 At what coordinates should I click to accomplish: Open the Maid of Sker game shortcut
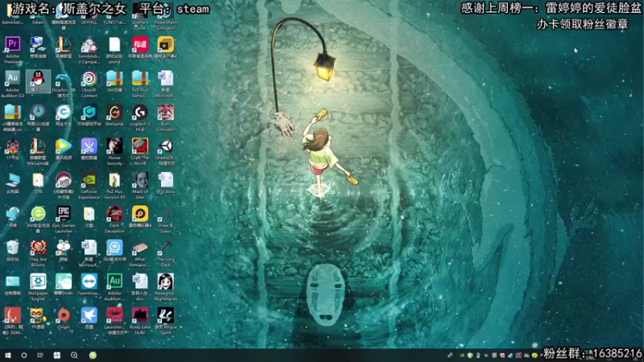pos(140,186)
